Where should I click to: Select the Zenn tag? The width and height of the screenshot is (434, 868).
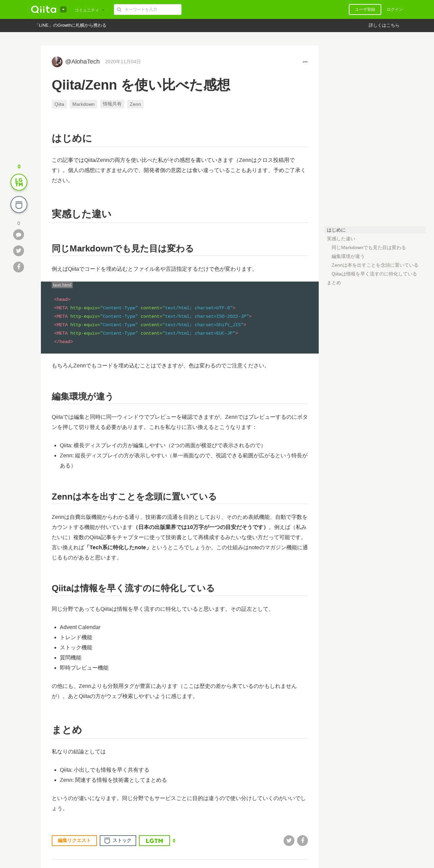tap(135, 104)
